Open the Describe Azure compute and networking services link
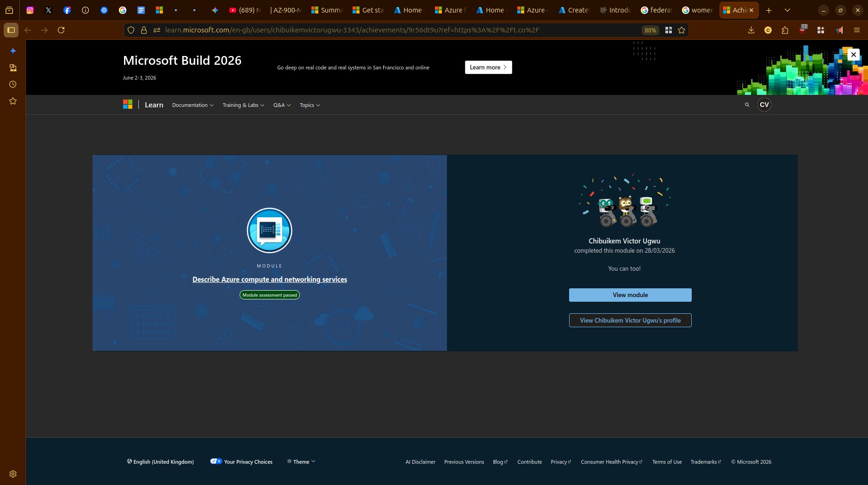This screenshot has width=868, height=485. (x=270, y=280)
